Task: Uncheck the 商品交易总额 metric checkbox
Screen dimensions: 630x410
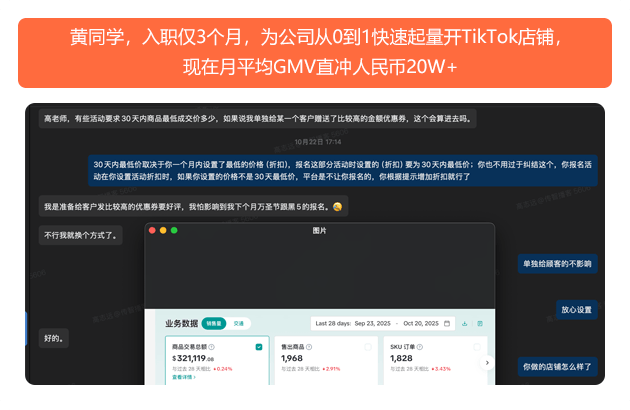Action: click(x=259, y=347)
